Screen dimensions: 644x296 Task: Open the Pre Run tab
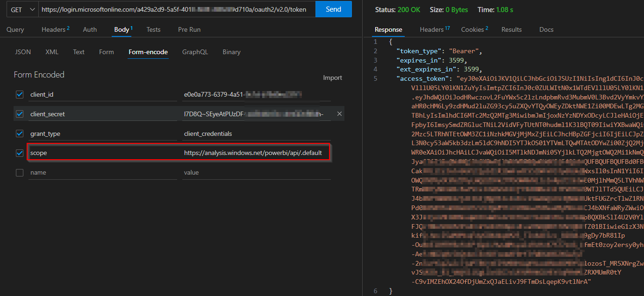(189, 29)
